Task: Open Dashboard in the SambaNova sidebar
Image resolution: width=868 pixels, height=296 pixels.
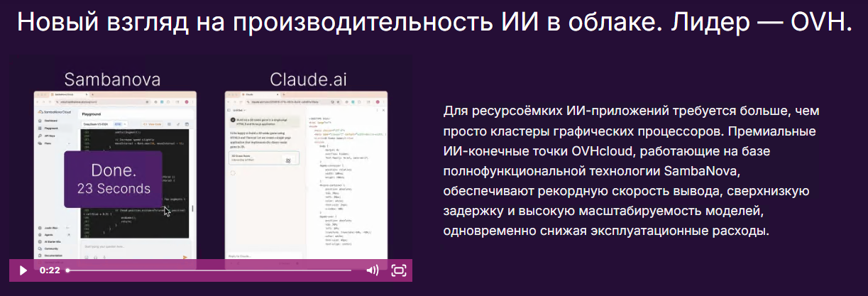Action: tap(50, 121)
